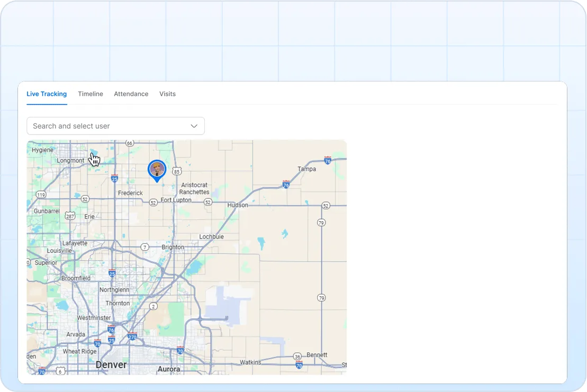The image size is (587, 392).
Task: Click the Longmont map label
Action: click(x=70, y=160)
